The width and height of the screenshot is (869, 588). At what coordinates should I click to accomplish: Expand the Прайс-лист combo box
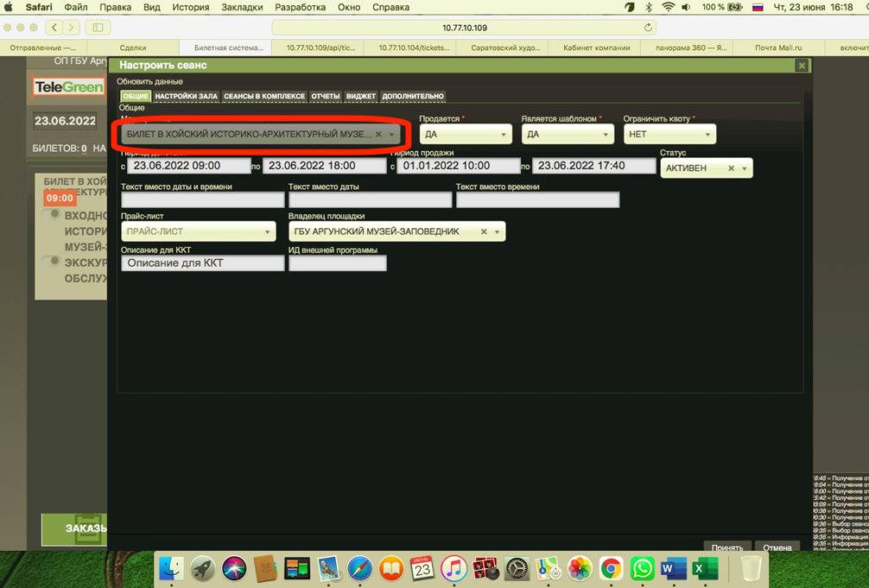click(198, 231)
